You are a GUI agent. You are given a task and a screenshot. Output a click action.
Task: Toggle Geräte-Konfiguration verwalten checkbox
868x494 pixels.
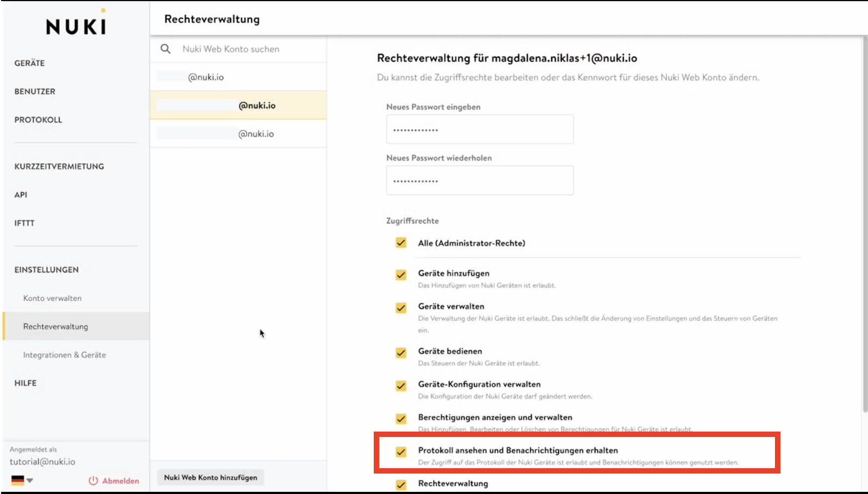click(401, 386)
